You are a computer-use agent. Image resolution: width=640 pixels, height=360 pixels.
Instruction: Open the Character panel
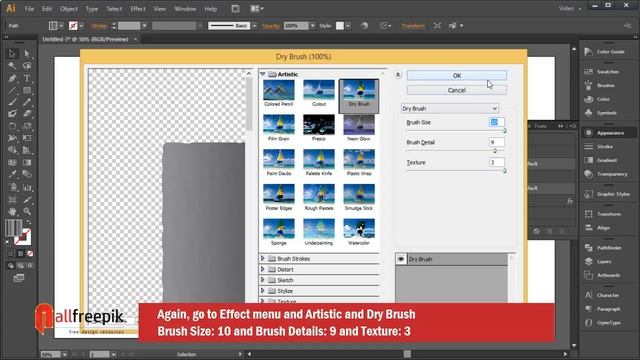click(602, 296)
